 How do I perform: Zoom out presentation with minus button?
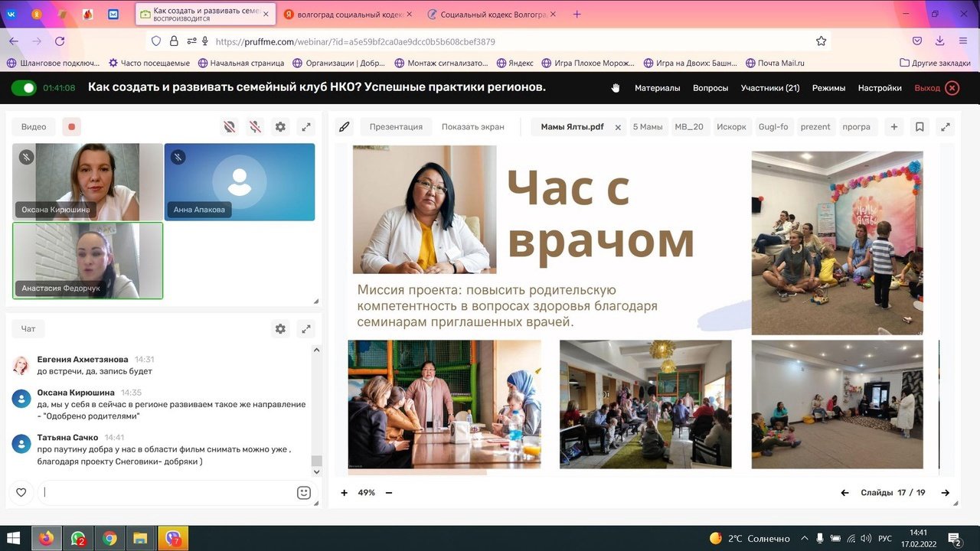pos(389,493)
